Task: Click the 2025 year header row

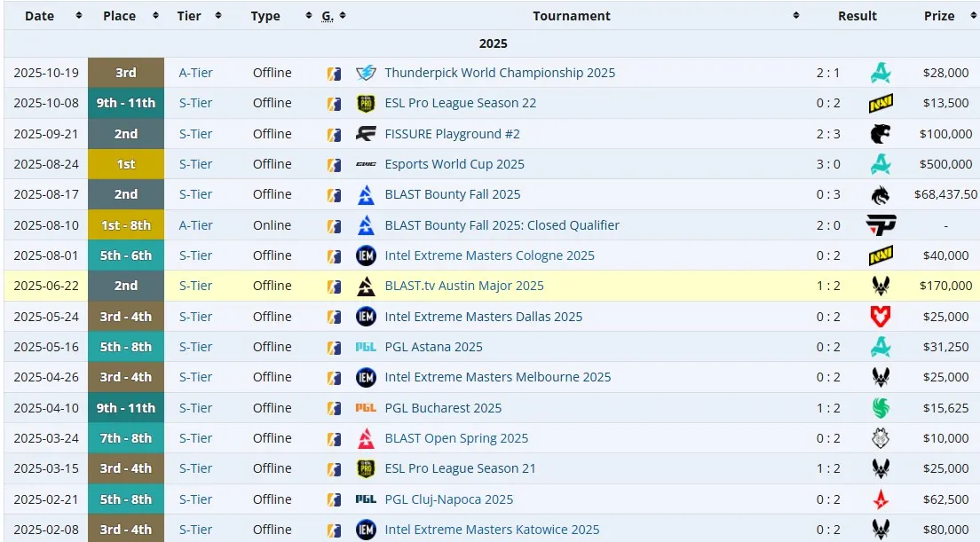Action: pyautogui.click(x=493, y=43)
